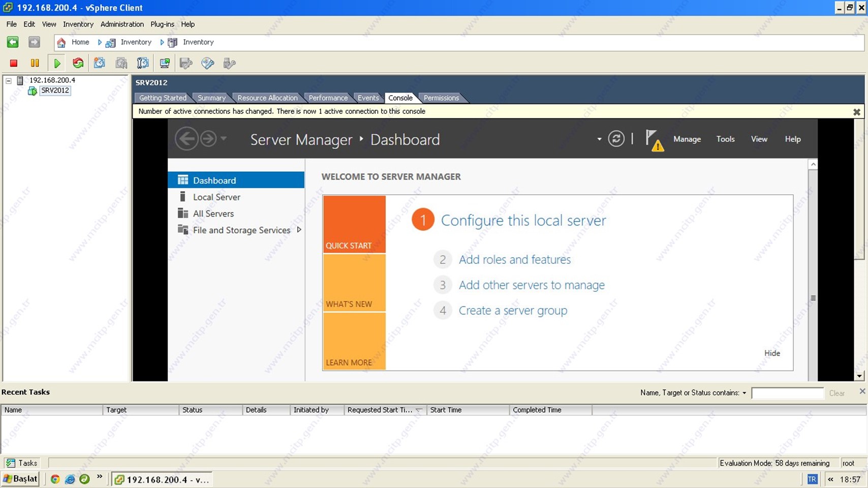Switch to the Events tab
Viewport: 868px width, 488px height.
point(368,98)
